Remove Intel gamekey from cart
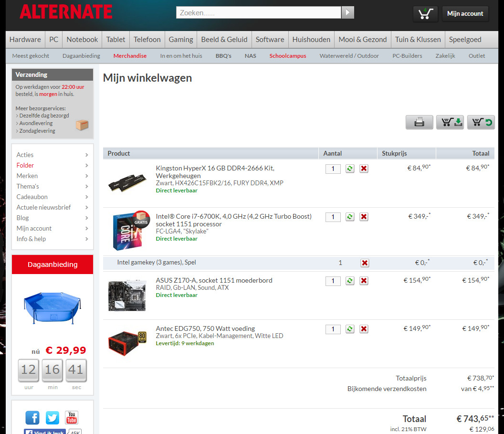Screen dimensions: 504x434 point(365,263)
